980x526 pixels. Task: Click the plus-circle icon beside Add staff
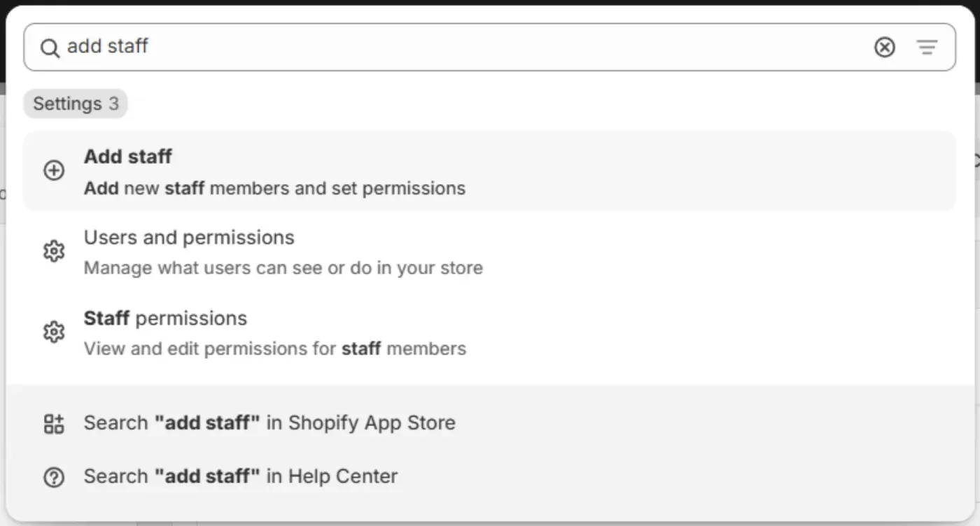(x=54, y=170)
